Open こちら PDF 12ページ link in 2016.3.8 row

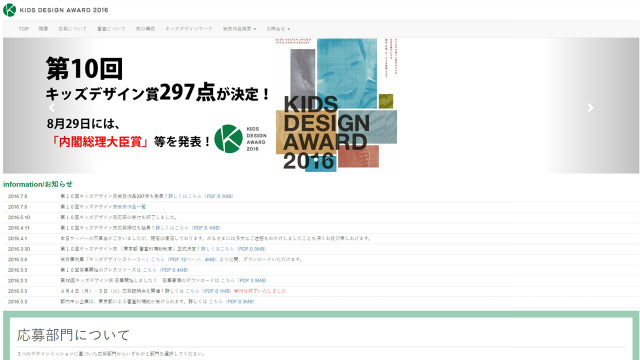184,260
